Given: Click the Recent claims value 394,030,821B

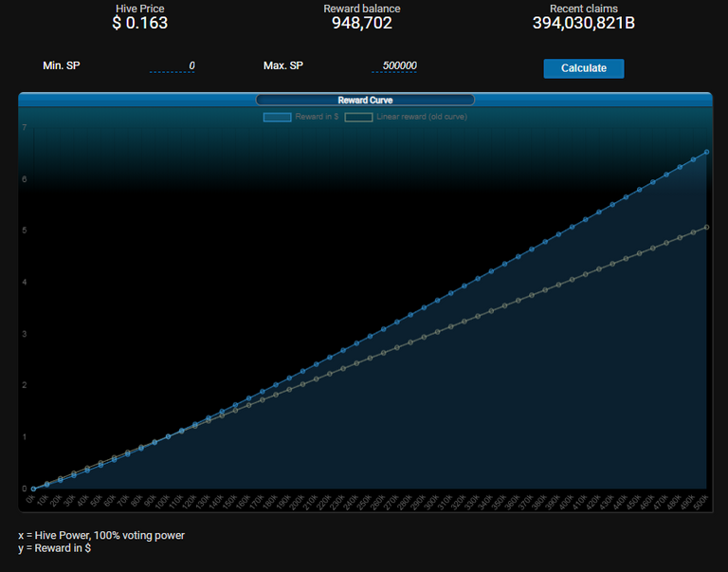Looking at the screenshot, I should click(x=584, y=23).
